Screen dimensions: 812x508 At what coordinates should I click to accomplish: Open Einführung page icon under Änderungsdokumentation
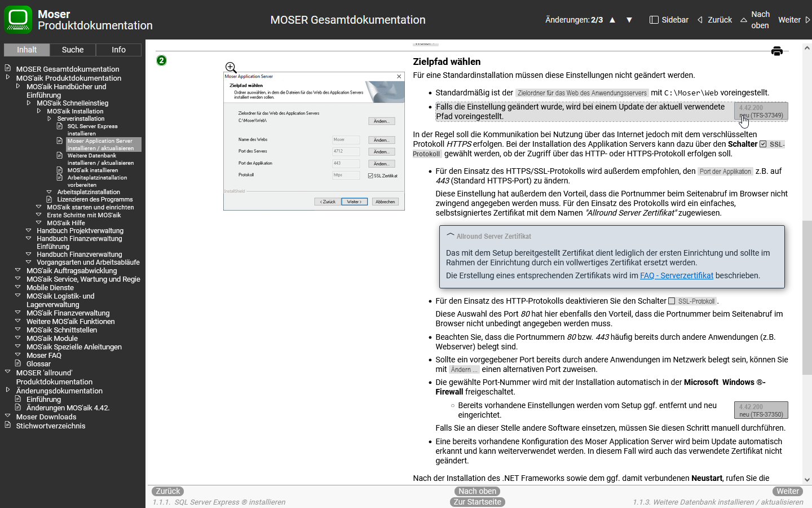[x=18, y=398]
